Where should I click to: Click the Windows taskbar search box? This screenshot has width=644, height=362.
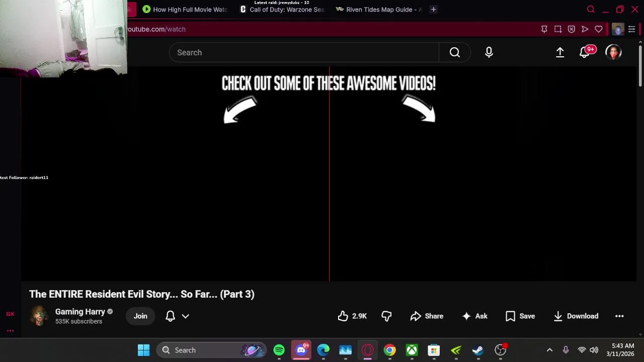(211, 350)
